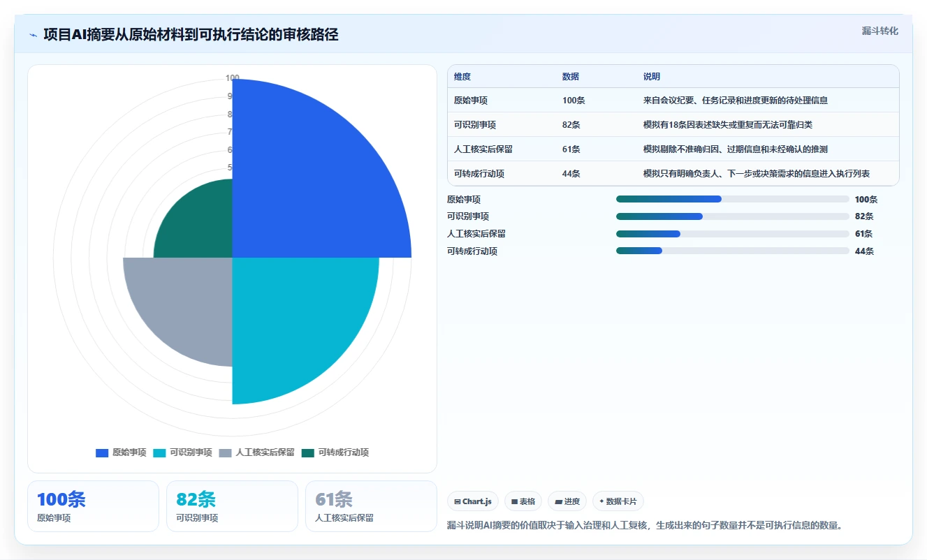This screenshot has height=560, width=927.
Task: Toggle the 可转成行动项 legend item
Action: pyautogui.click(x=335, y=452)
